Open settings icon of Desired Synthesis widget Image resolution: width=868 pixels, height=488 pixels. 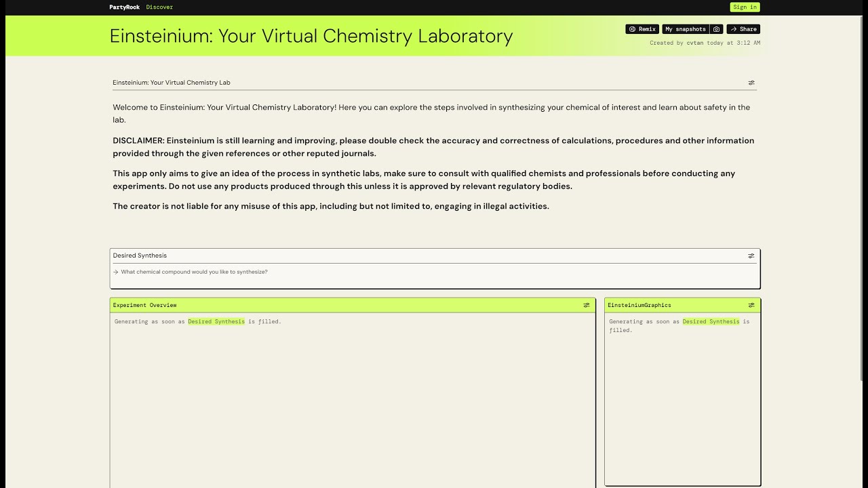pos(751,256)
